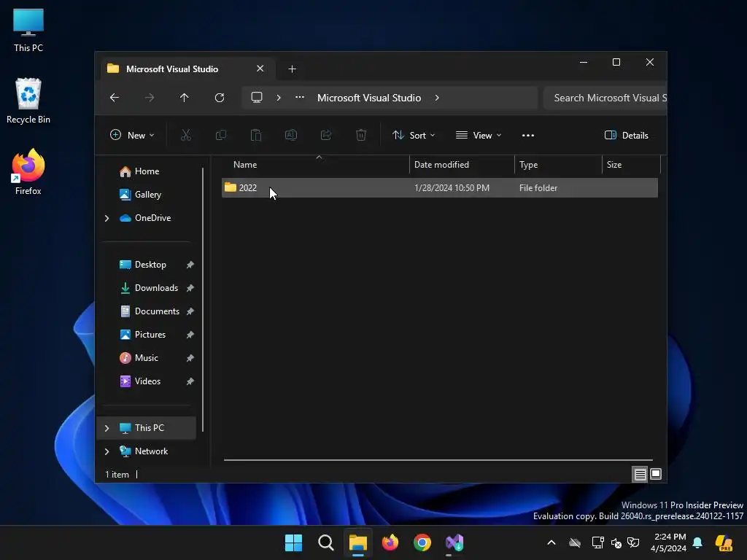Expand the This PC tree node
Viewport: 747px width, 560px height.
[107, 428]
